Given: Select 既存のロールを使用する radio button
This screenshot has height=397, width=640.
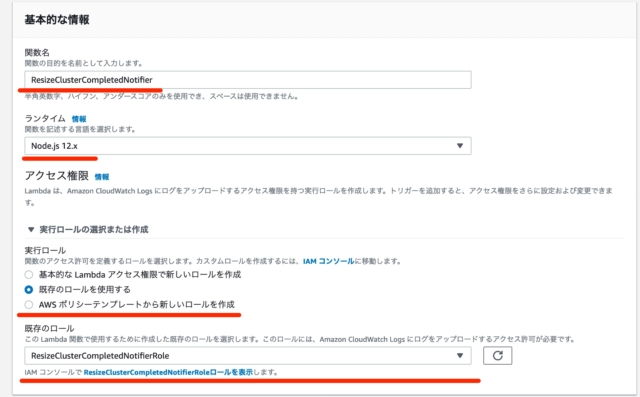Looking at the screenshot, I should [x=29, y=290].
